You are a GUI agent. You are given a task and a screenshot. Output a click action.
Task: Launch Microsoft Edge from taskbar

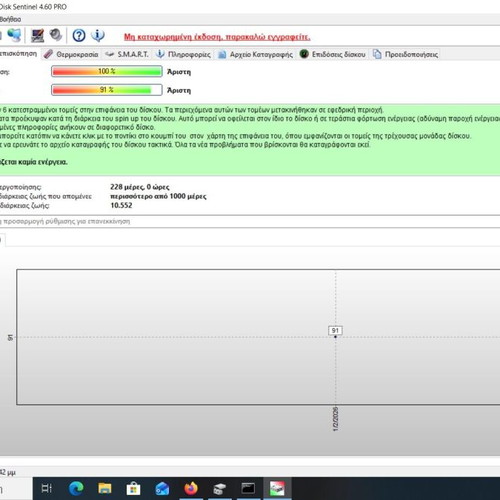tap(76, 489)
